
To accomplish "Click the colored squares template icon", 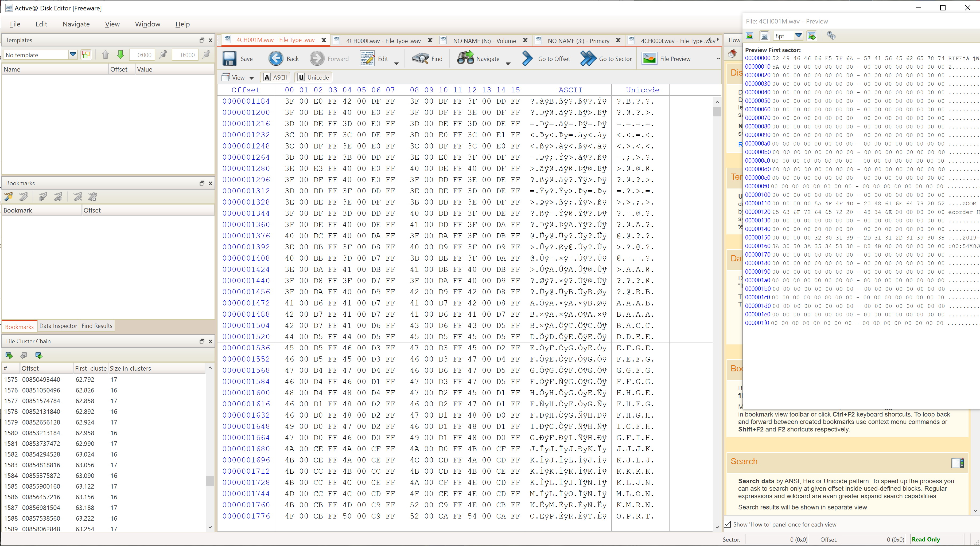I will [x=86, y=55].
